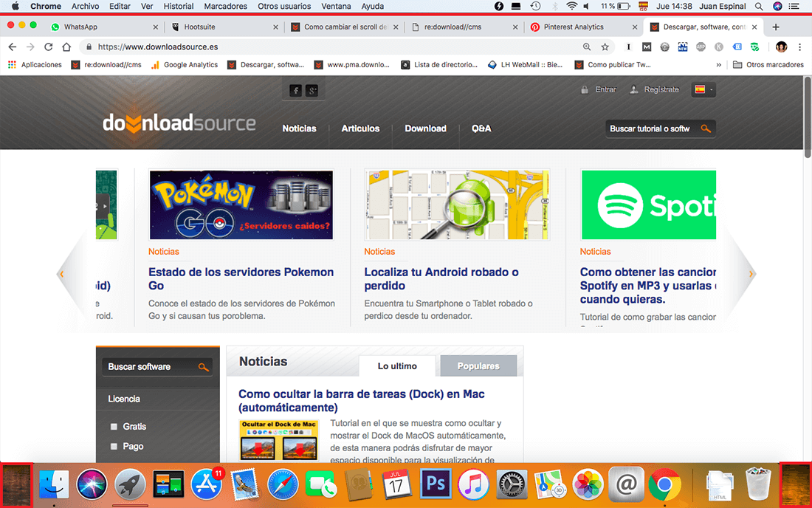Switch to the Pinterest Analytics tab

[582, 27]
